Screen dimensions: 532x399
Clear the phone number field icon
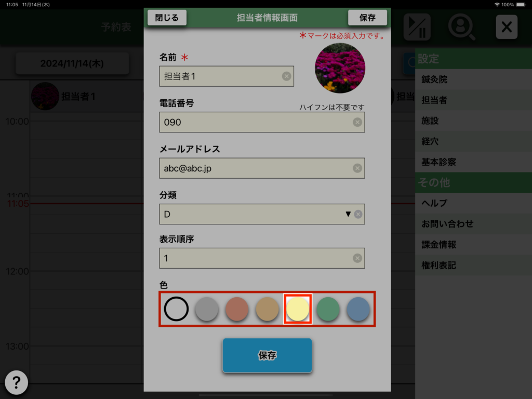(357, 122)
